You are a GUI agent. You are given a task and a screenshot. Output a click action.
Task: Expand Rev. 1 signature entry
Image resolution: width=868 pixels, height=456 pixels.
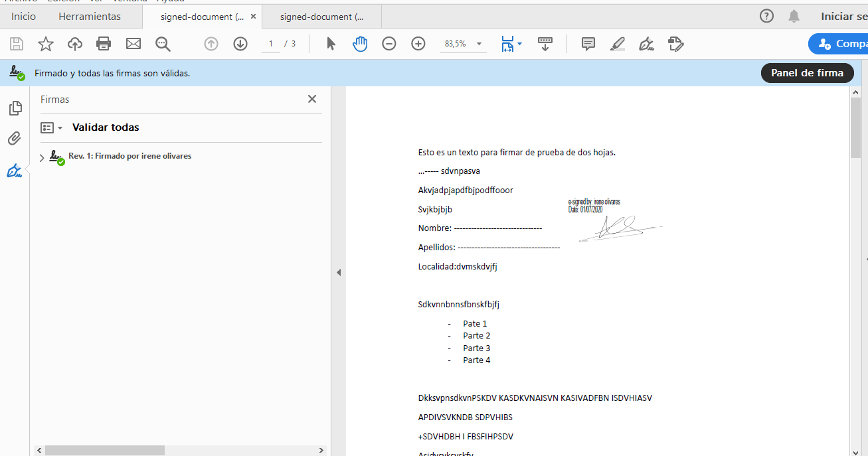(42, 158)
